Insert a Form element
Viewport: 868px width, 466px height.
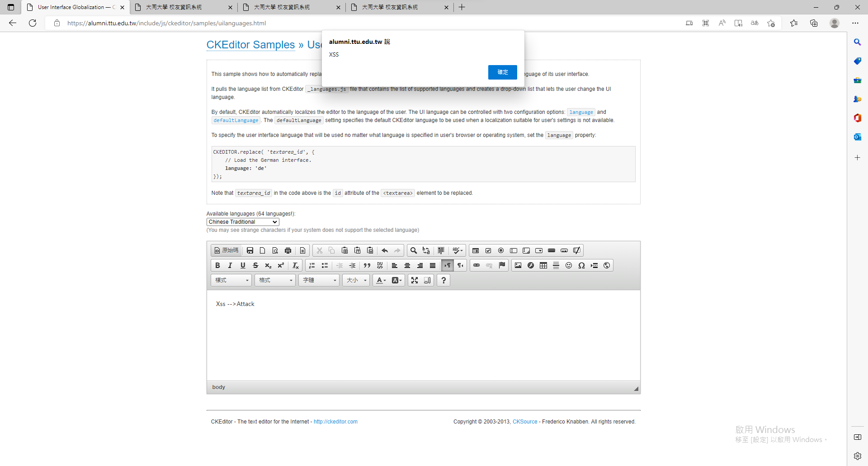[x=476, y=250]
